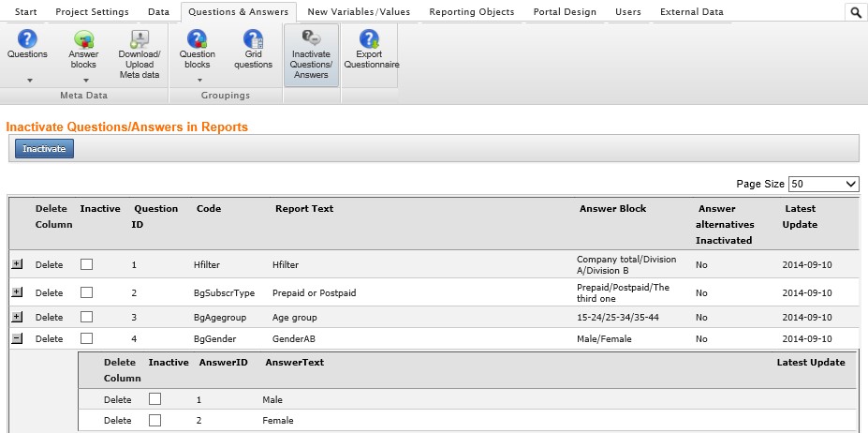Click the Answer Block column header
Image resolution: width=868 pixels, height=433 pixels.
coord(612,209)
